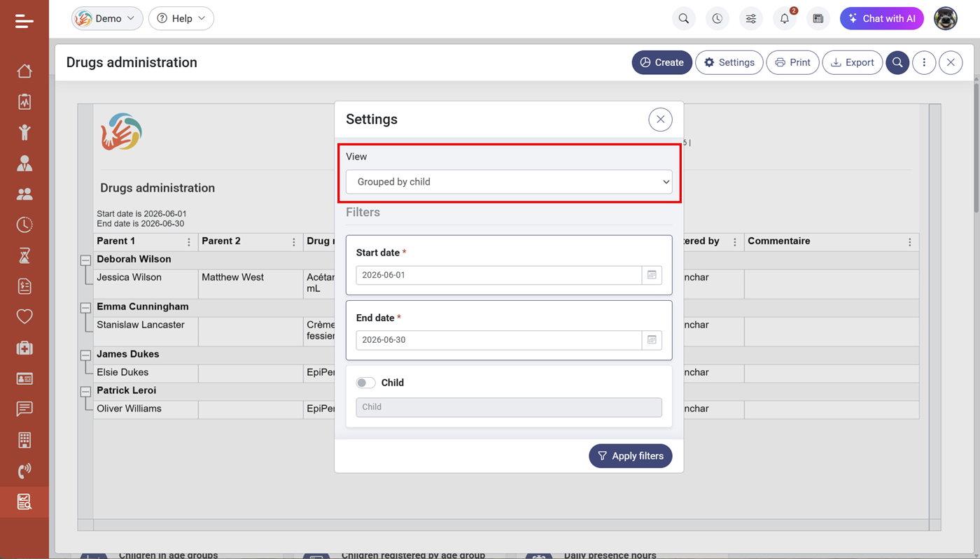Open the sliders preferences icon in top bar
This screenshot has height=559, width=980.
pos(751,19)
